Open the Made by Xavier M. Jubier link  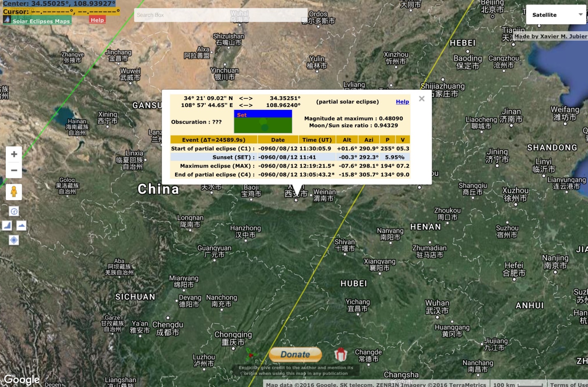pos(551,36)
